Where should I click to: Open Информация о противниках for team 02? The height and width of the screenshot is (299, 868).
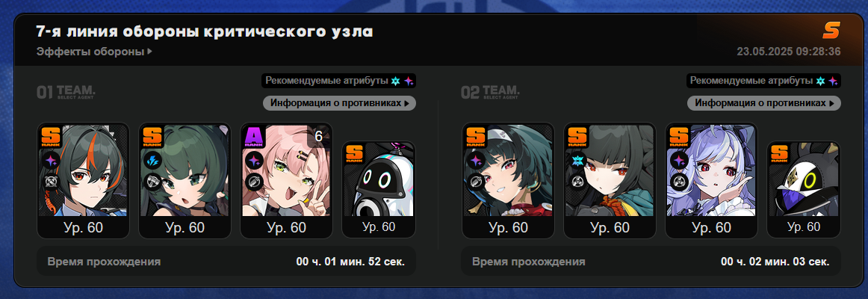764,103
